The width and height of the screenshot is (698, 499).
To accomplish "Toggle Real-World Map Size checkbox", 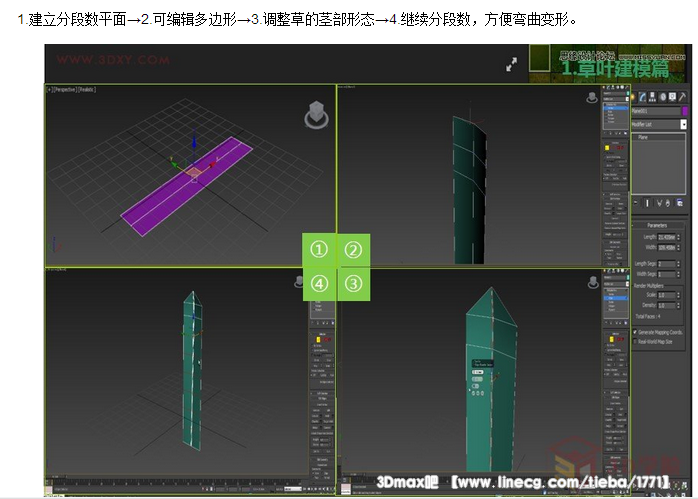I will click(635, 341).
